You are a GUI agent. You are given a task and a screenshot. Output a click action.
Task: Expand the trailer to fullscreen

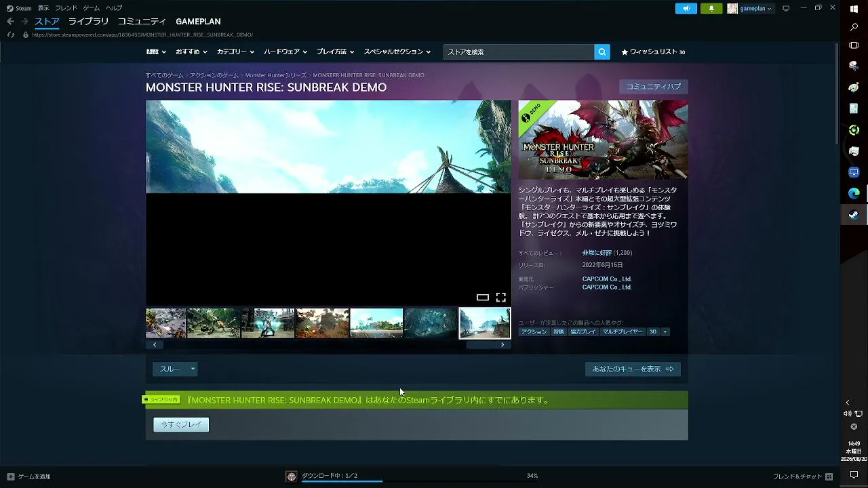[500, 297]
